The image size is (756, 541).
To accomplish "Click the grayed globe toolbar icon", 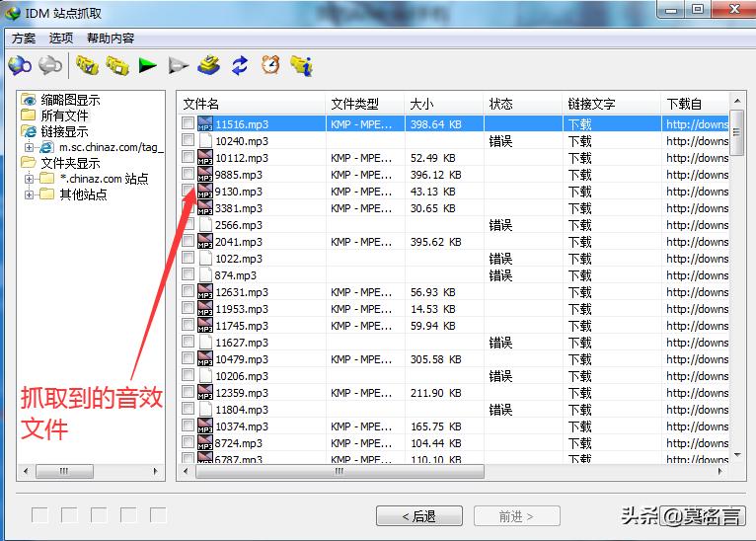I will click(x=50, y=65).
